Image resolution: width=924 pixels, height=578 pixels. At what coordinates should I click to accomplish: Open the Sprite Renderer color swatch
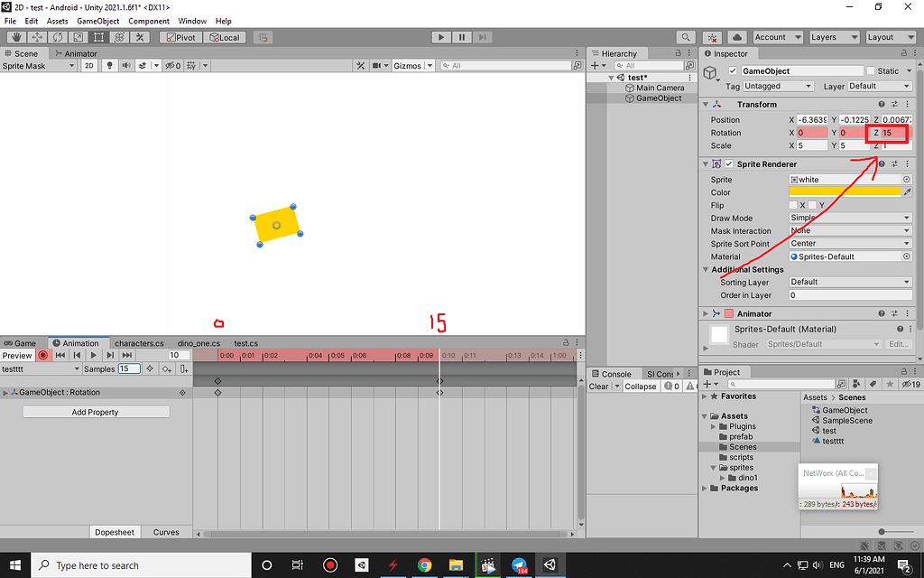pyautogui.click(x=846, y=191)
